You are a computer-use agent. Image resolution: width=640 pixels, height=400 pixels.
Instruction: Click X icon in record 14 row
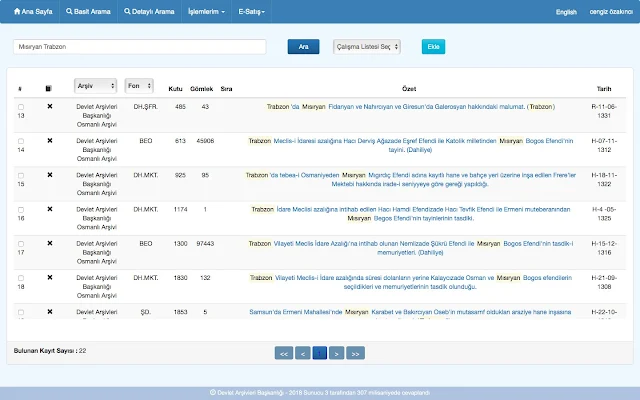click(50, 140)
